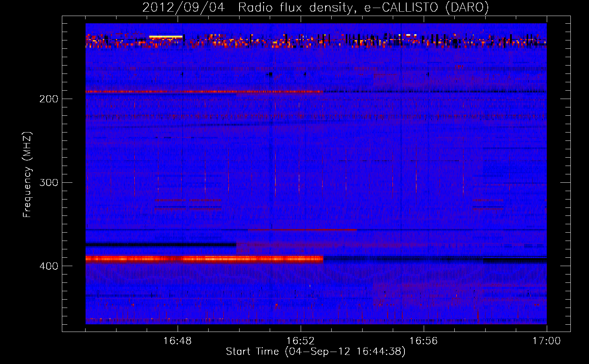
Task: Click the '200' frequency tick label
Action: (49, 99)
